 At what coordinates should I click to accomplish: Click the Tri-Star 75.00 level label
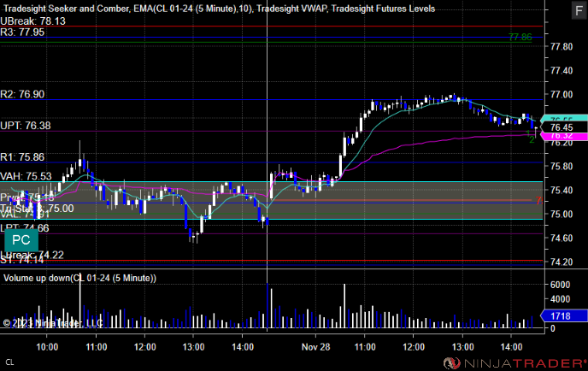coord(37,209)
